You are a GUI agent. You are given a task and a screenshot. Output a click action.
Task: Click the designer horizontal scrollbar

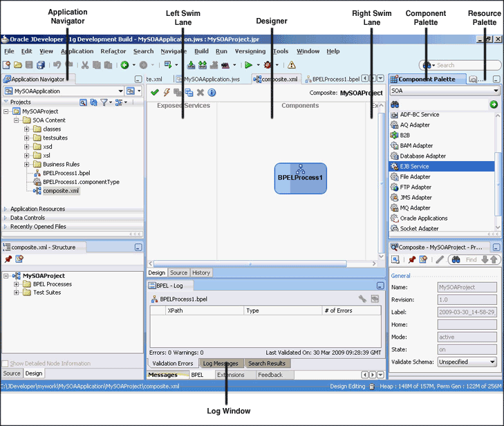point(250,263)
